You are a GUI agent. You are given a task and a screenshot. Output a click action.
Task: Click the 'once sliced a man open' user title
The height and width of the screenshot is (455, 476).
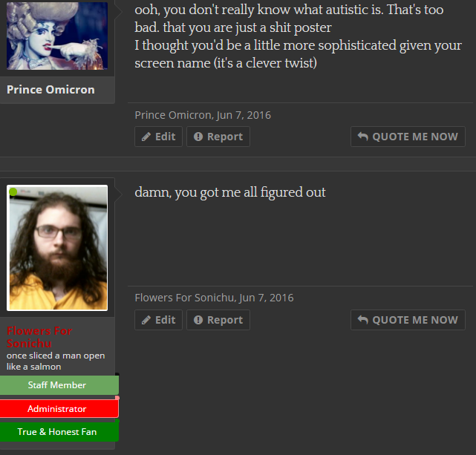(x=56, y=361)
